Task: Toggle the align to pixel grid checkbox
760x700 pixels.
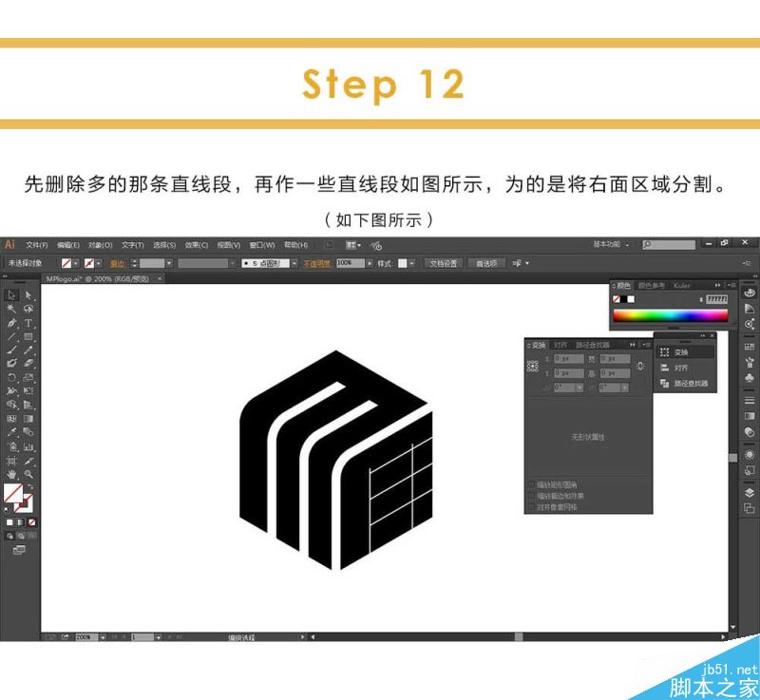Action: (532, 506)
